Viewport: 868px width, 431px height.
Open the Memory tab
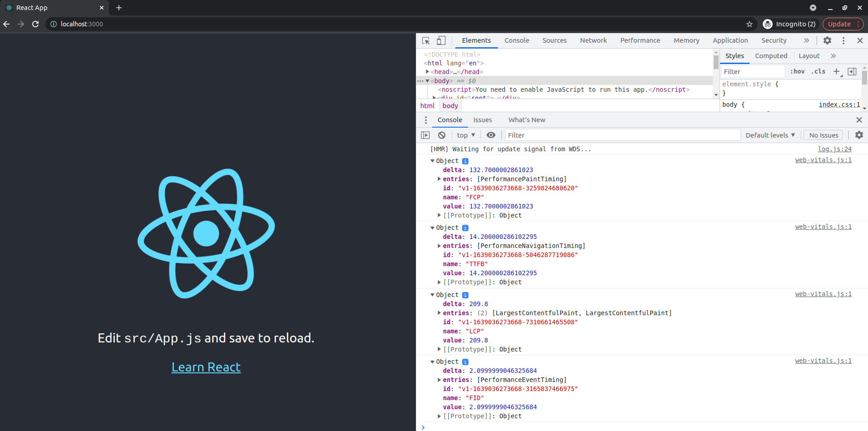[x=686, y=40]
